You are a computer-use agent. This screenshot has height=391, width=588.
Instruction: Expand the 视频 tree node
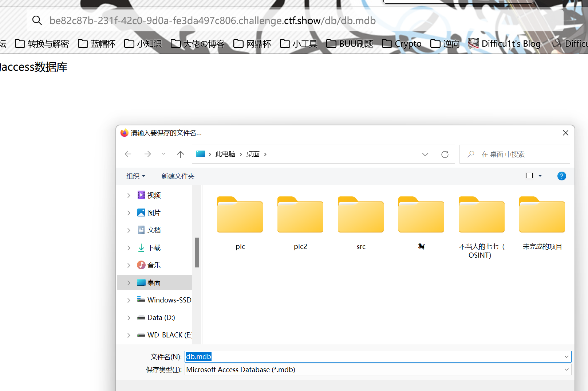[129, 195]
